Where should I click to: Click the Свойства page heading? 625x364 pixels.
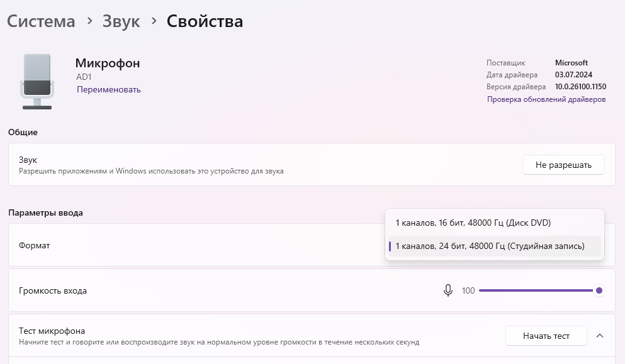click(205, 21)
